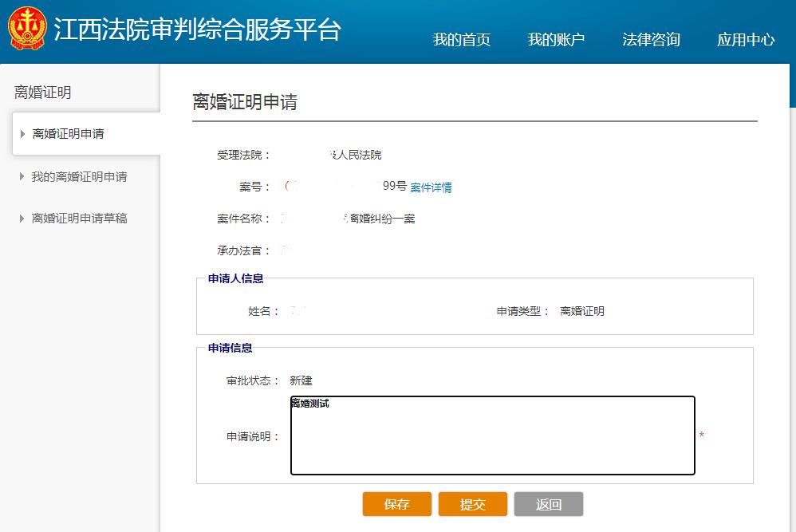The width and height of the screenshot is (796, 532).
Task: Click the arrow beside 离婚证明申请 in the sidebar
Action: [x=22, y=134]
